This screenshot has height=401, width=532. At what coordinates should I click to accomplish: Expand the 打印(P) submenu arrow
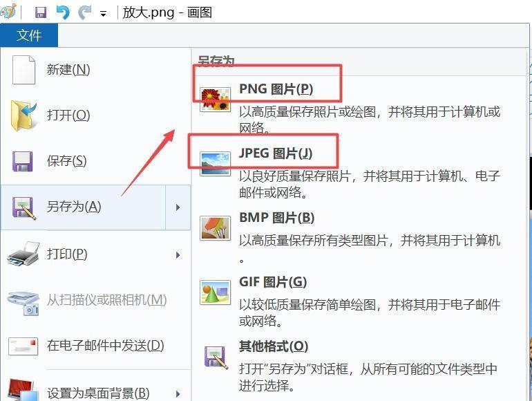(x=178, y=255)
